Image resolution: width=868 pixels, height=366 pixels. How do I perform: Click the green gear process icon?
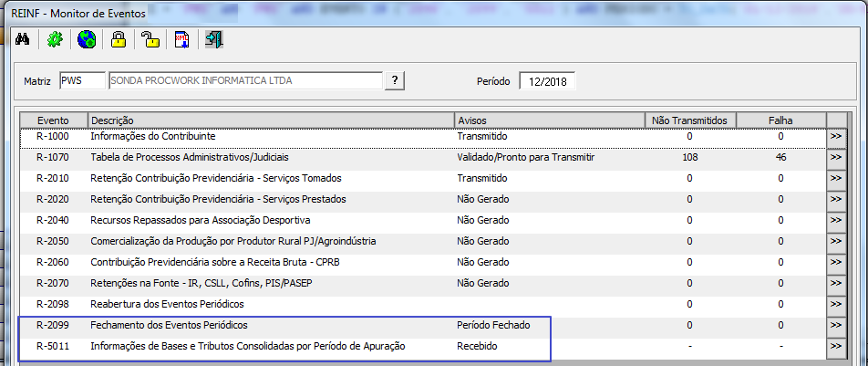55,39
